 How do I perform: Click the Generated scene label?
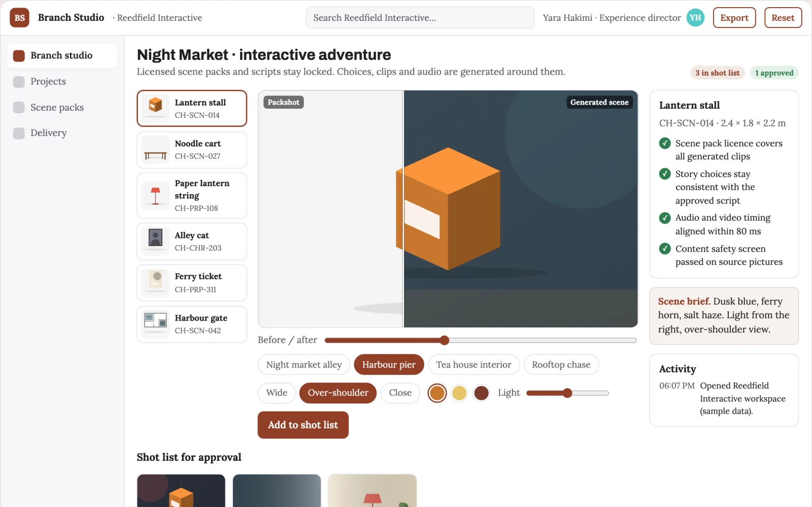tap(599, 103)
